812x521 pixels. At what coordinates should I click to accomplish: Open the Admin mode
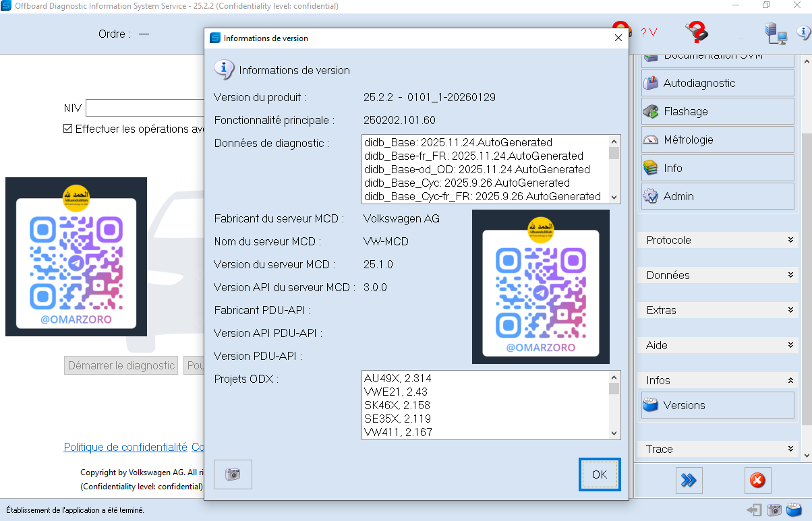click(x=718, y=196)
